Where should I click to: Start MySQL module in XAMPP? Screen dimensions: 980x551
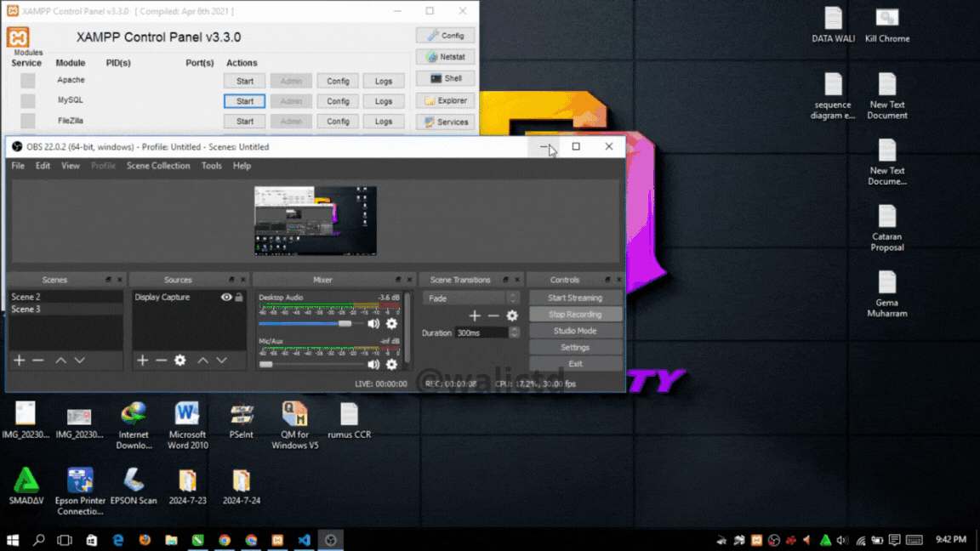(244, 101)
